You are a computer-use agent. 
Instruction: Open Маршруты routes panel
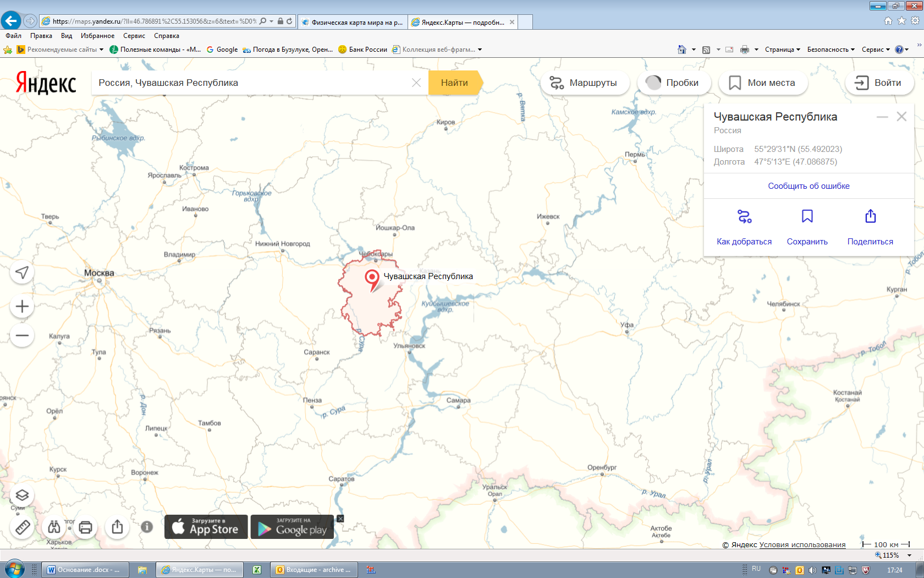click(584, 83)
